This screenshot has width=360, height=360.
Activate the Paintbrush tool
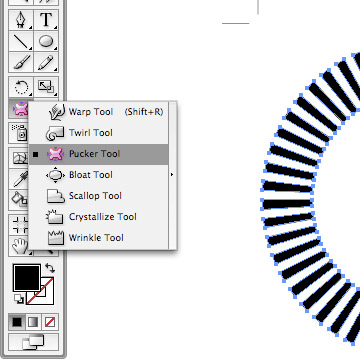click(x=21, y=62)
